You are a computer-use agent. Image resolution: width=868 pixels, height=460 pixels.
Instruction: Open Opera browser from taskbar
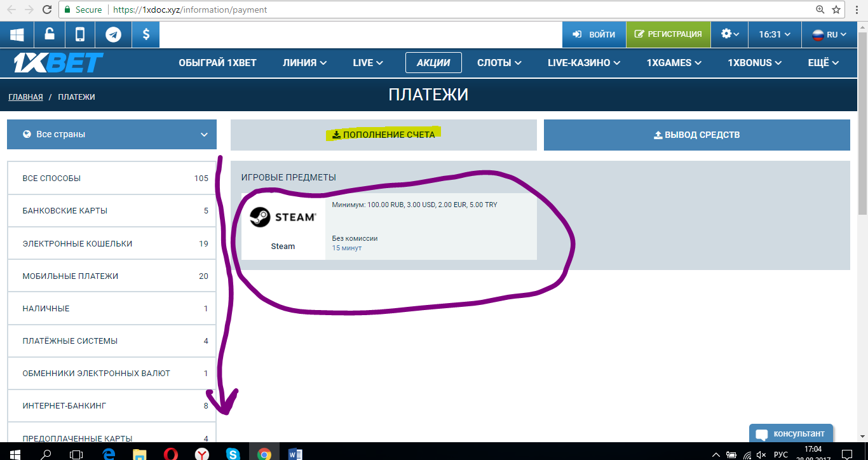tap(171, 454)
